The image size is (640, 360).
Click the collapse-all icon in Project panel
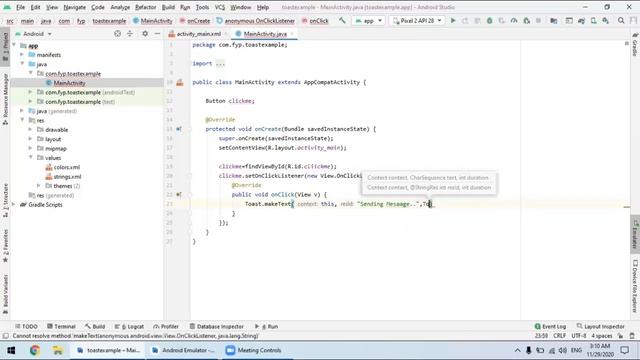(x=130, y=34)
